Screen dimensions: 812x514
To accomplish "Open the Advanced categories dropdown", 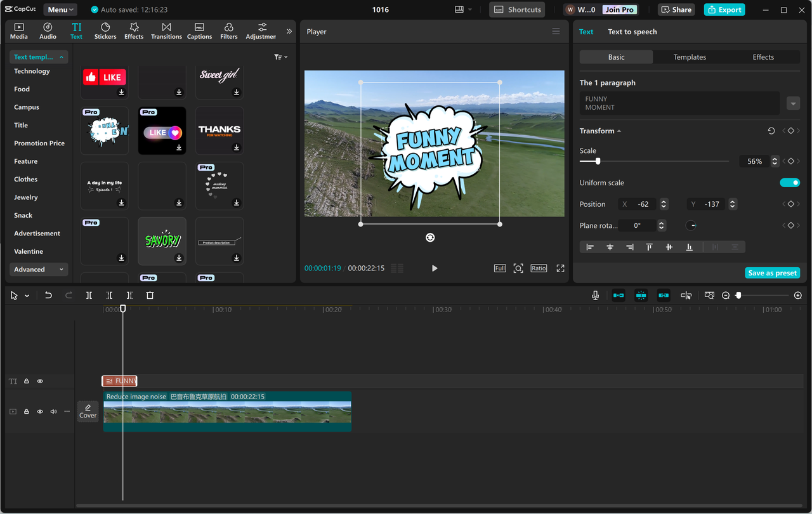I will click(38, 269).
